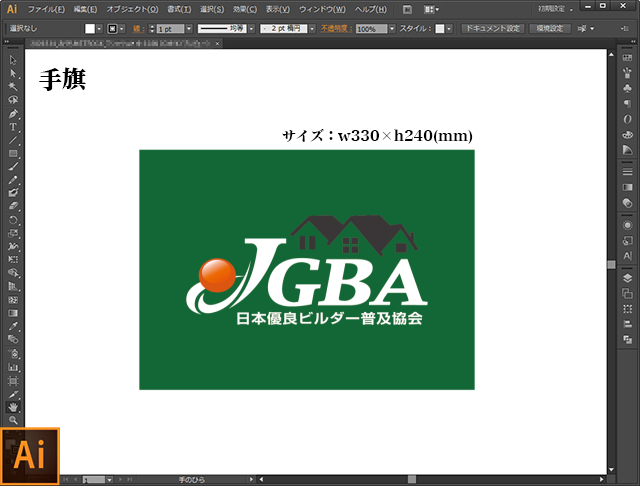Select the Free Transform tool
The width and height of the screenshot is (640, 486).
(x=13, y=260)
